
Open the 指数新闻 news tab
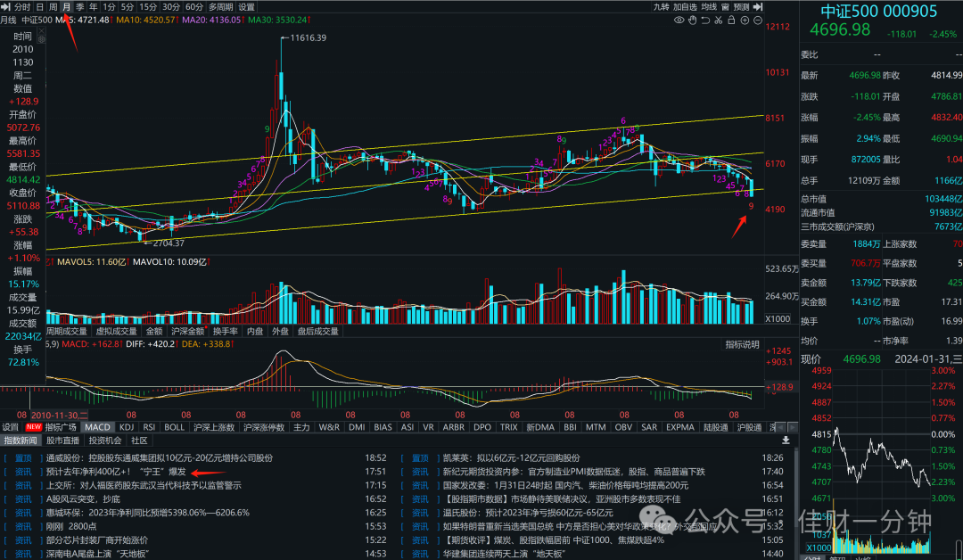pos(21,441)
